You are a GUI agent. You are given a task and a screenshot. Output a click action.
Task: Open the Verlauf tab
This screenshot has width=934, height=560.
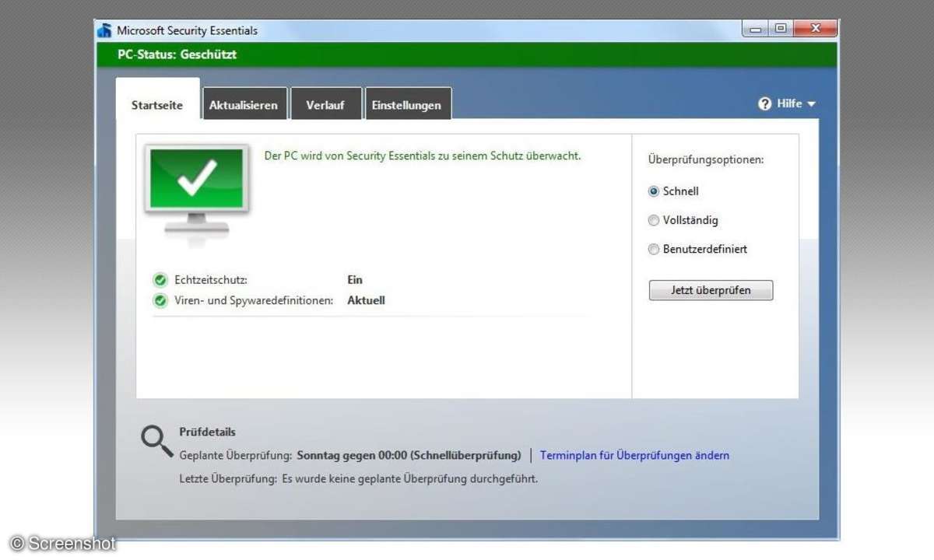[325, 105]
